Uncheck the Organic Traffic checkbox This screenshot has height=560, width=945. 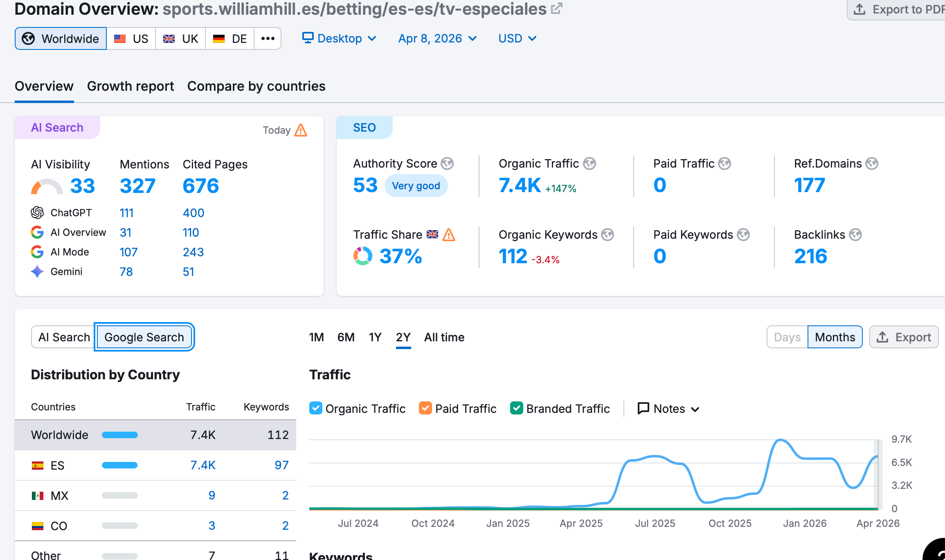click(x=316, y=408)
